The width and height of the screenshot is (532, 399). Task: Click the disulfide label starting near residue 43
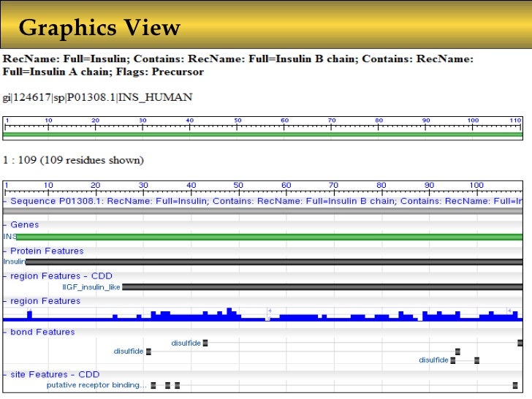pyautogui.click(x=186, y=343)
